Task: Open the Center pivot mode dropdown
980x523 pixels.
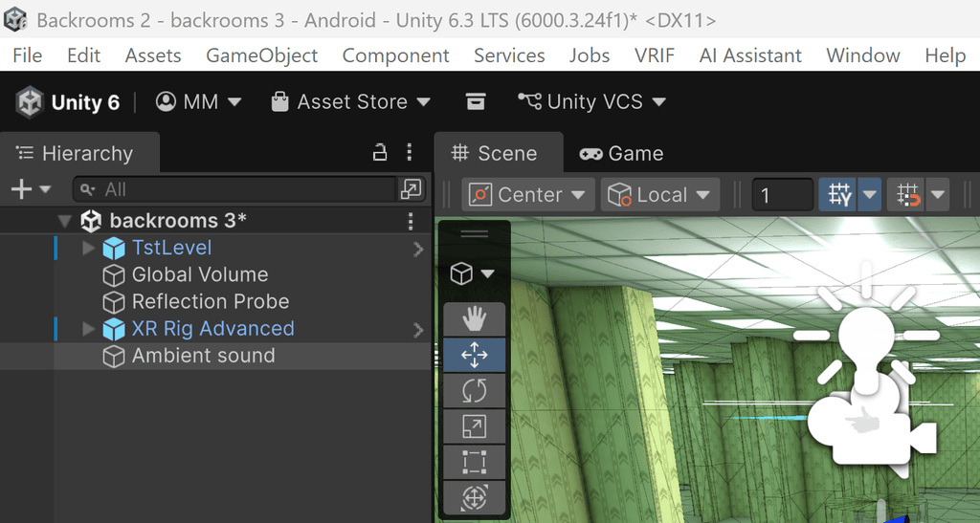Action: (x=528, y=195)
